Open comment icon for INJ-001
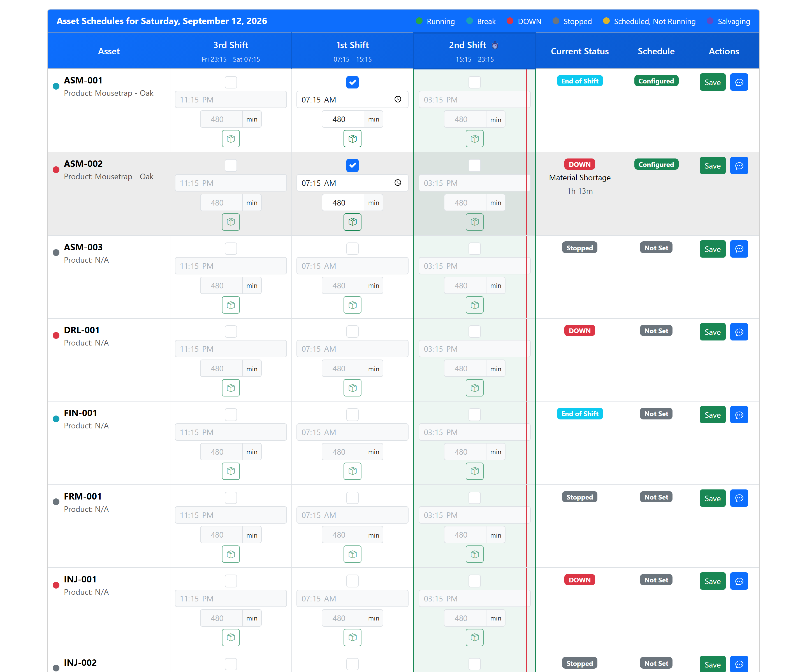 pyautogui.click(x=739, y=581)
